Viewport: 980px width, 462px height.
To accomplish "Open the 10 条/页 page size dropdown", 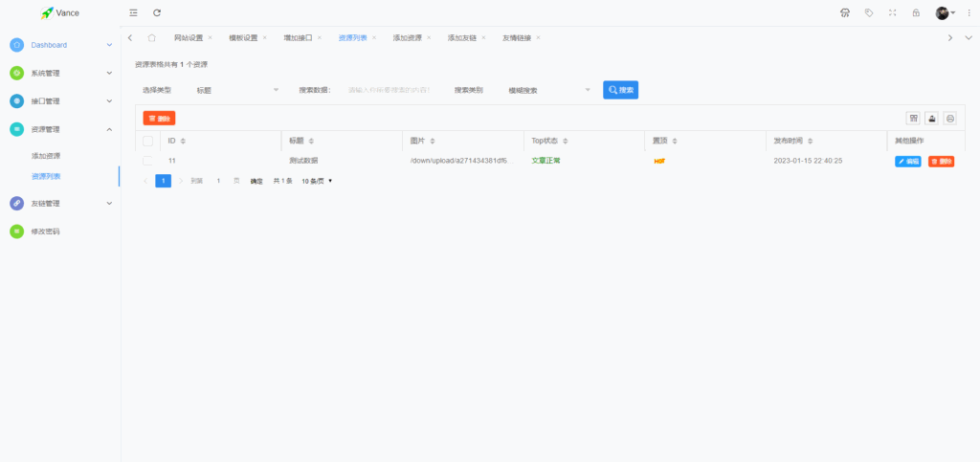I will 318,181.
